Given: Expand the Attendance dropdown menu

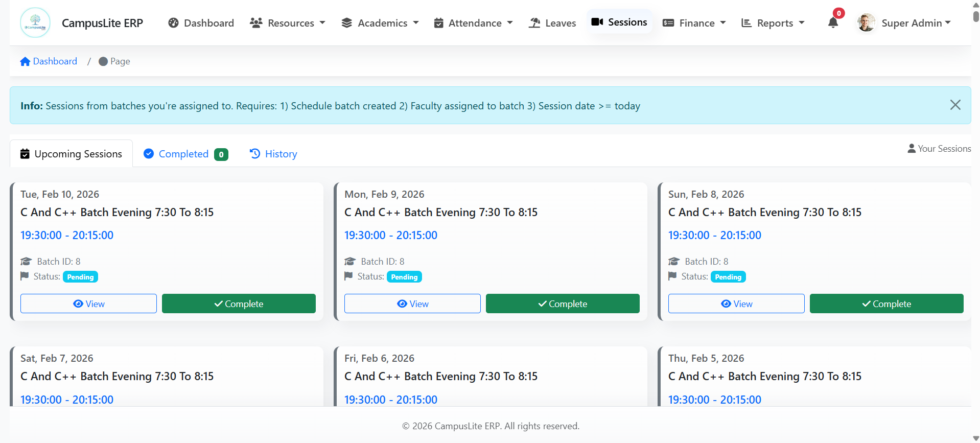Looking at the screenshot, I should pos(473,23).
